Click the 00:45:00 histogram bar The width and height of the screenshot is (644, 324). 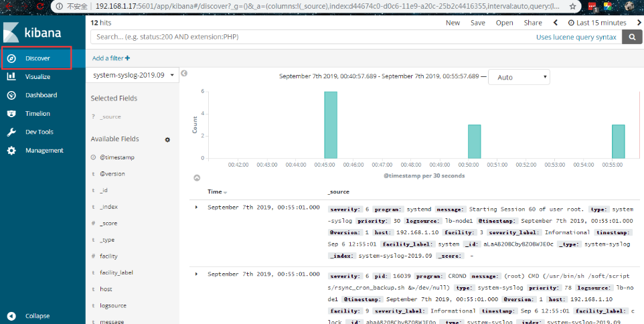tap(331, 125)
